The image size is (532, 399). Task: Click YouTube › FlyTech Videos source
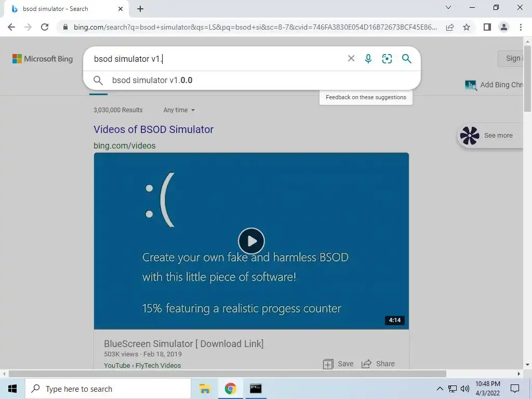coord(142,365)
